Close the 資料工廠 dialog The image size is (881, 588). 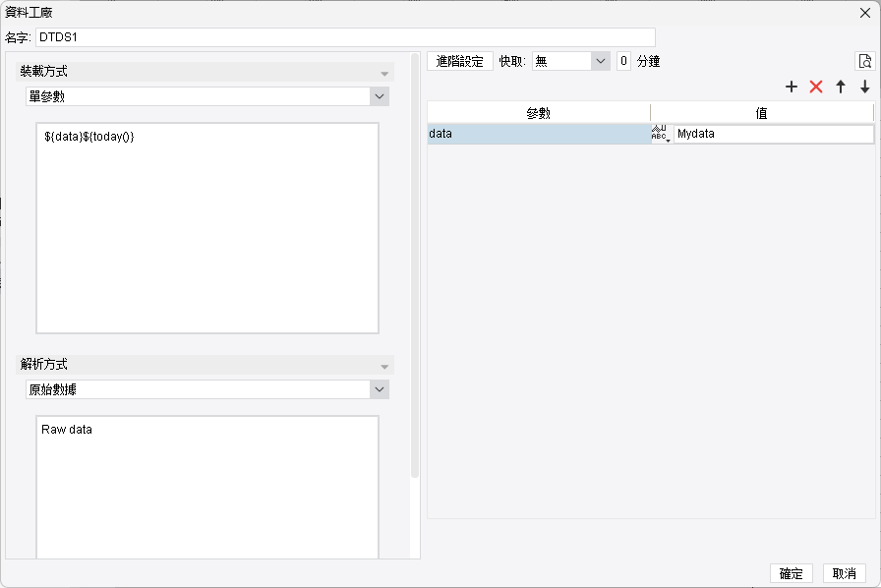point(865,13)
